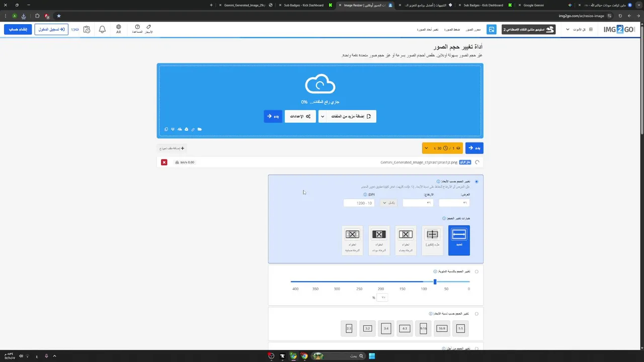This screenshot has width=644, height=362.
Task: Select the contain with black bars tile
Action: 379,240
